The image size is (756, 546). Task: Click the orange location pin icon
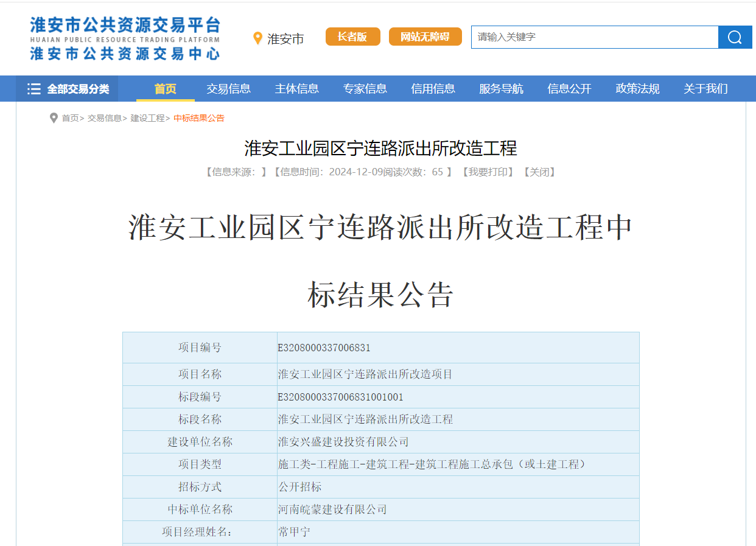tap(257, 38)
